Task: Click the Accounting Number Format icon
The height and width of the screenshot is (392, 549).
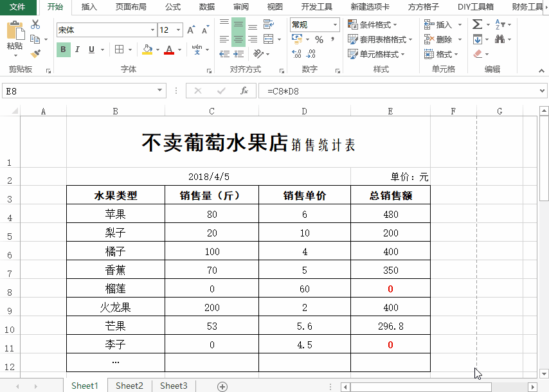Action: click(297, 39)
